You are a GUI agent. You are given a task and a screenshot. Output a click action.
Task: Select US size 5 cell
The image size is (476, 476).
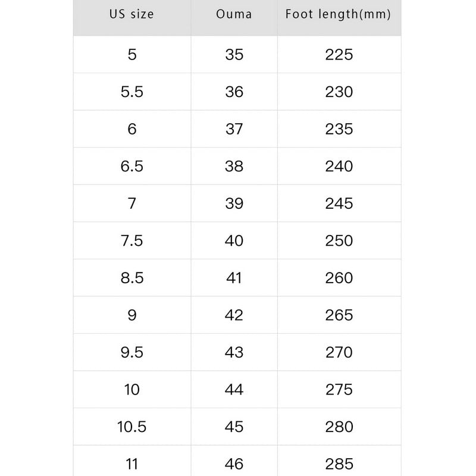pyautogui.click(x=131, y=55)
